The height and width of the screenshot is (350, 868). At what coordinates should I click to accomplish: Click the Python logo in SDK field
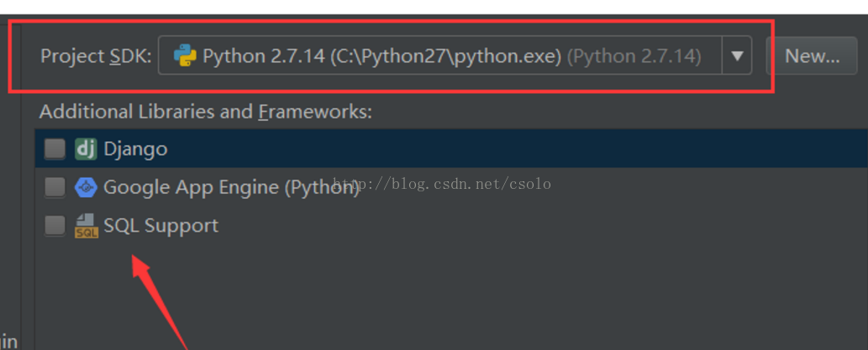click(184, 56)
